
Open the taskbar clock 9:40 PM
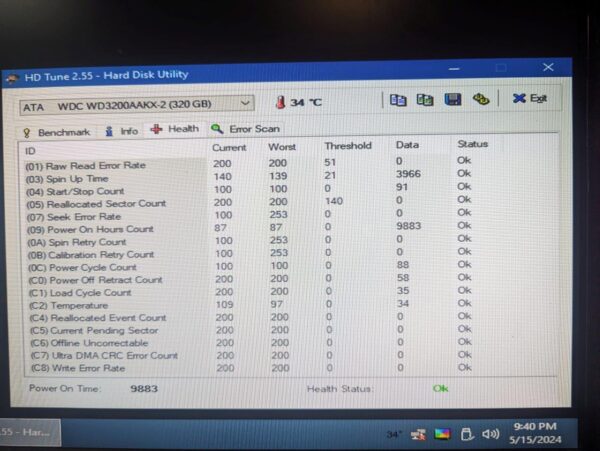(x=535, y=433)
